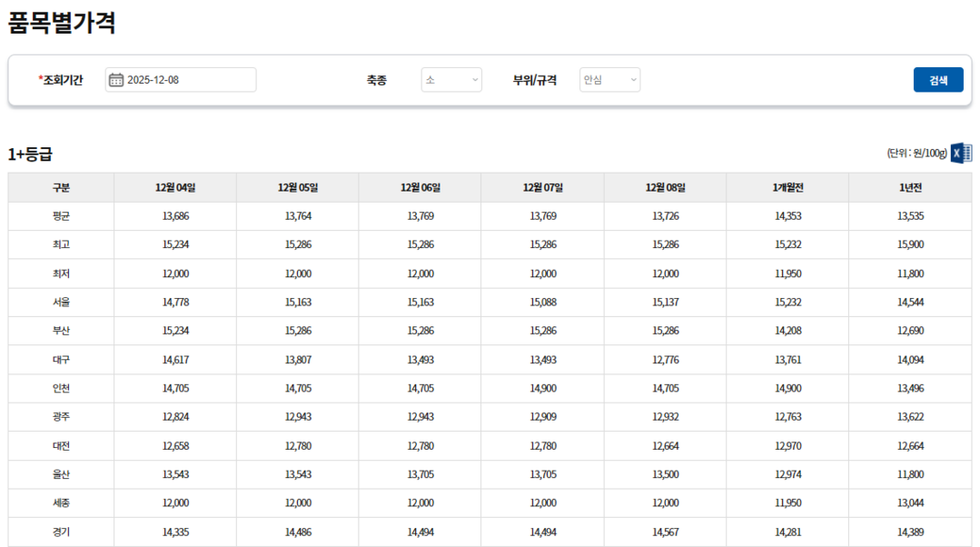Open the 축종 dropdown showing 소
The image size is (980, 547).
[x=451, y=80]
